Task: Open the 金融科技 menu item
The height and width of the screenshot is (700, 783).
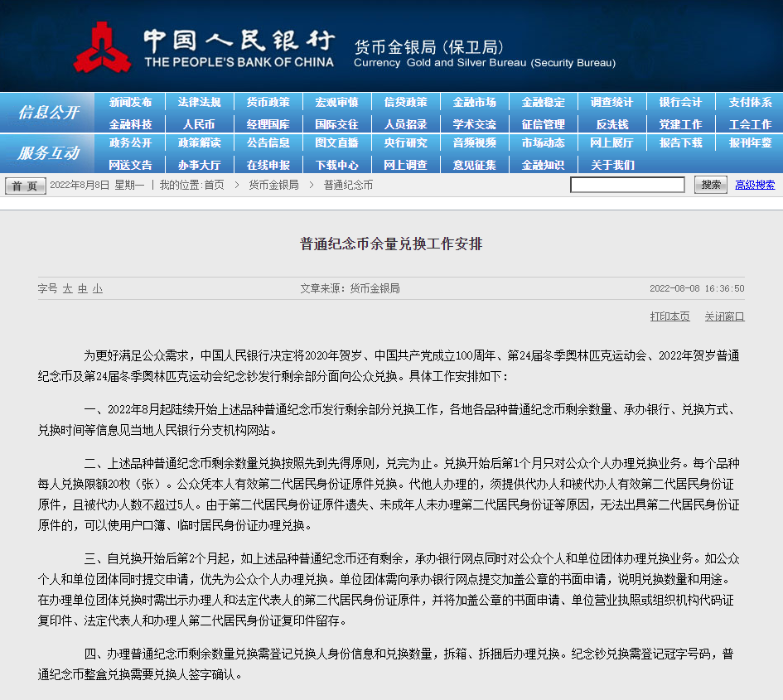Action: point(130,124)
